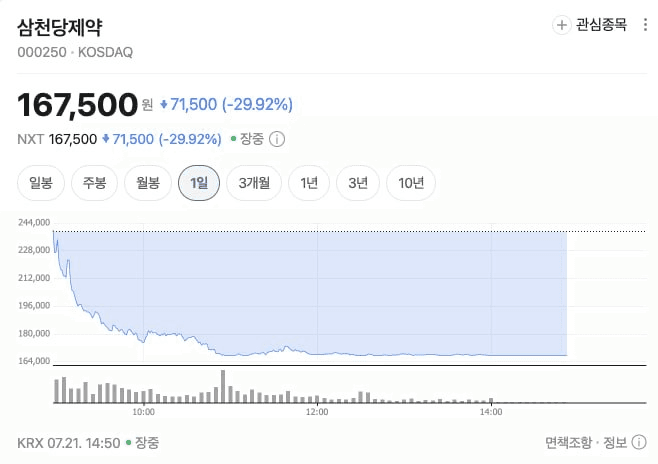This screenshot has height=464, width=658.
Task: Switch chart range to 3개월
Action: [x=254, y=183]
